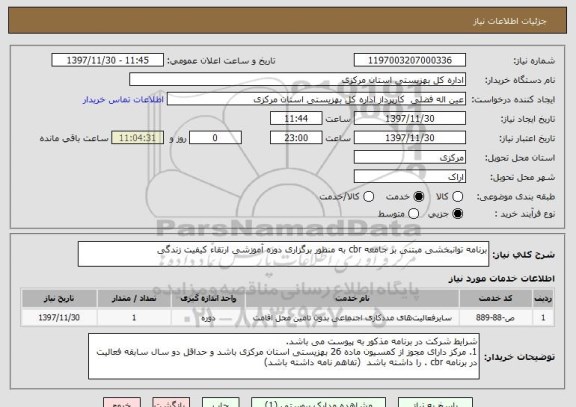The width and height of the screenshot is (576, 407).
Task: Click the need creation date field
Action: [410, 119]
